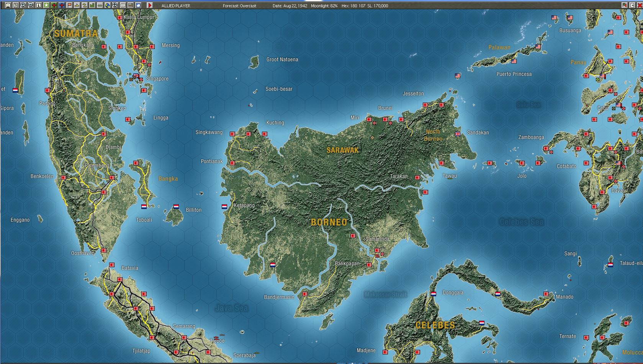The width and height of the screenshot is (643, 364).
Task: Click the orange flag toolbar icon
Action: [x=69, y=5]
